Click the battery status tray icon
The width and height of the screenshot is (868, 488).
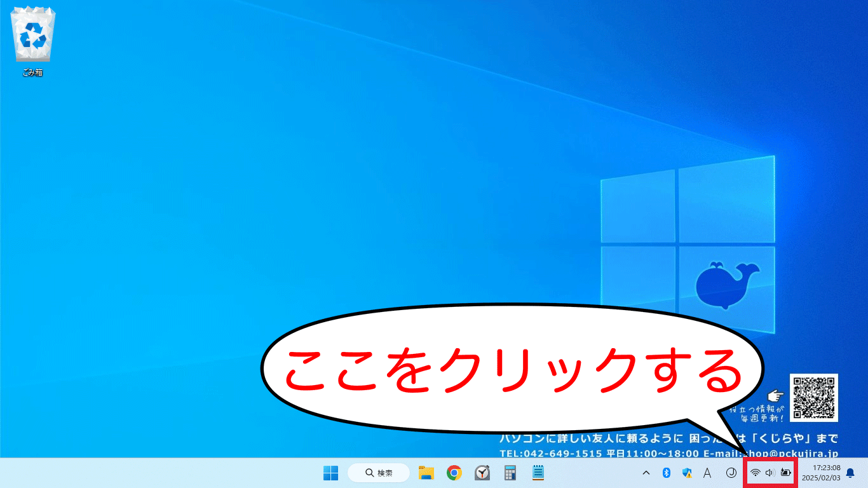click(x=787, y=473)
